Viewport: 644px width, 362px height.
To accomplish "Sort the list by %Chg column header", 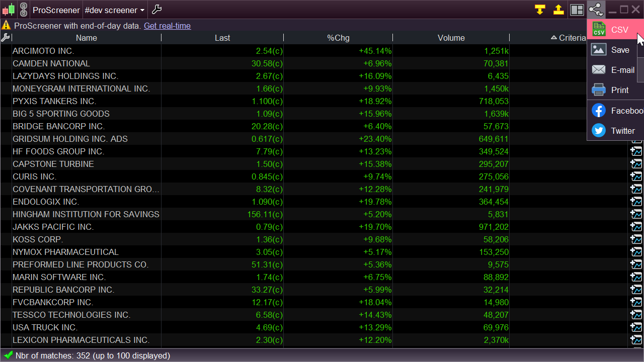I will point(338,38).
